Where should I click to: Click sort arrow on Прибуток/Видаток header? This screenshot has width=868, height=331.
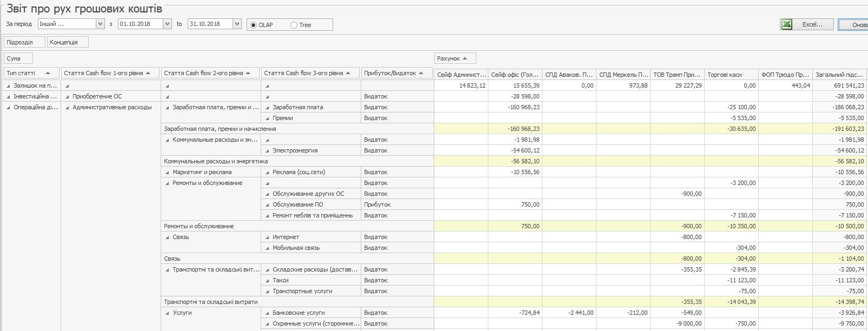pos(421,73)
